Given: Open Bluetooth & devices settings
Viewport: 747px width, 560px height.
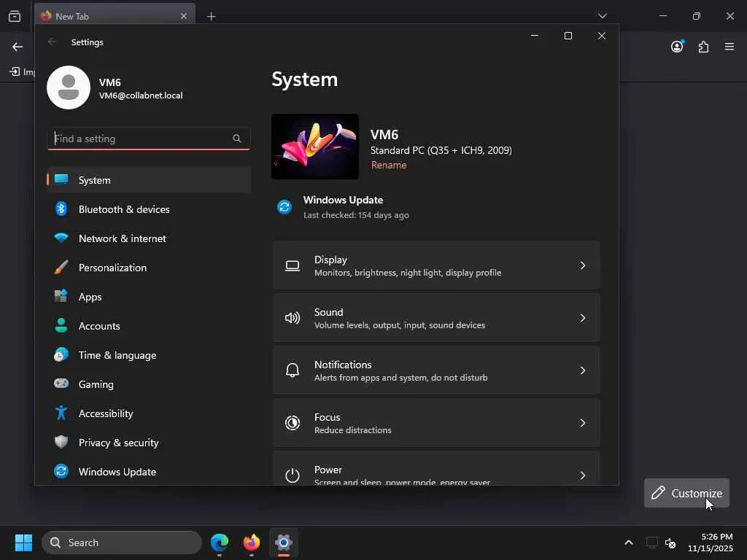Looking at the screenshot, I should pos(149,209).
